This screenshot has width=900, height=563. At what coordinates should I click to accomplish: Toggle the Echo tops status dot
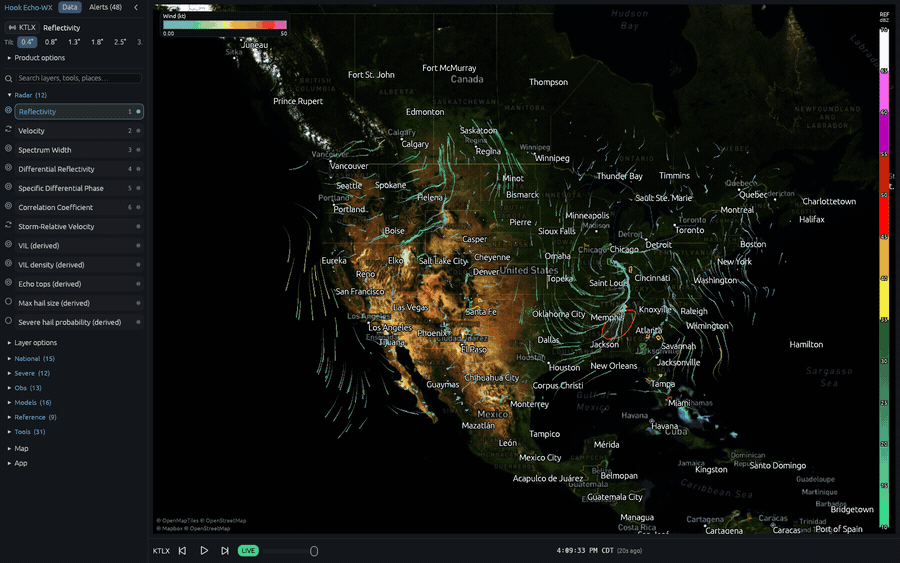click(138, 284)
